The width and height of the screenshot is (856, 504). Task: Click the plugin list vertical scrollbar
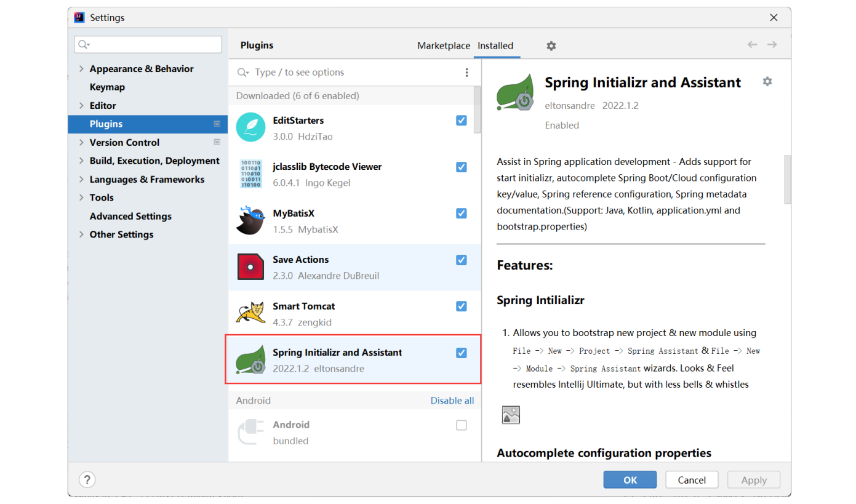[478, 110]
